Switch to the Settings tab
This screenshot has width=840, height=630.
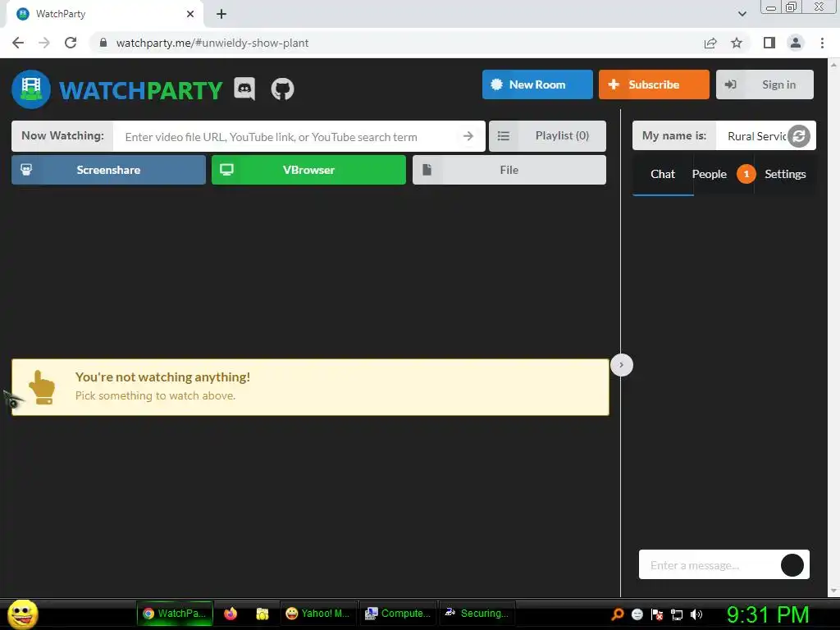tap(785, 174)
